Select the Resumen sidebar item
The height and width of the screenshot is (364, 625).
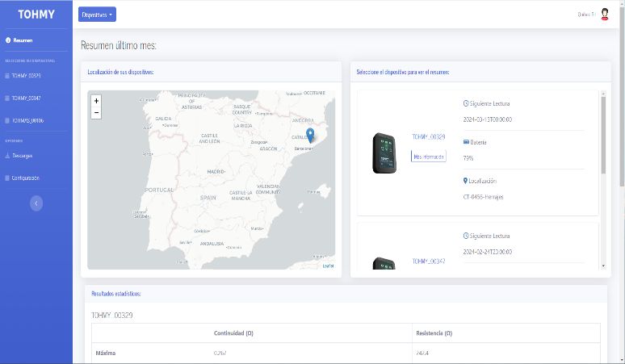click(x=23, y=40)
